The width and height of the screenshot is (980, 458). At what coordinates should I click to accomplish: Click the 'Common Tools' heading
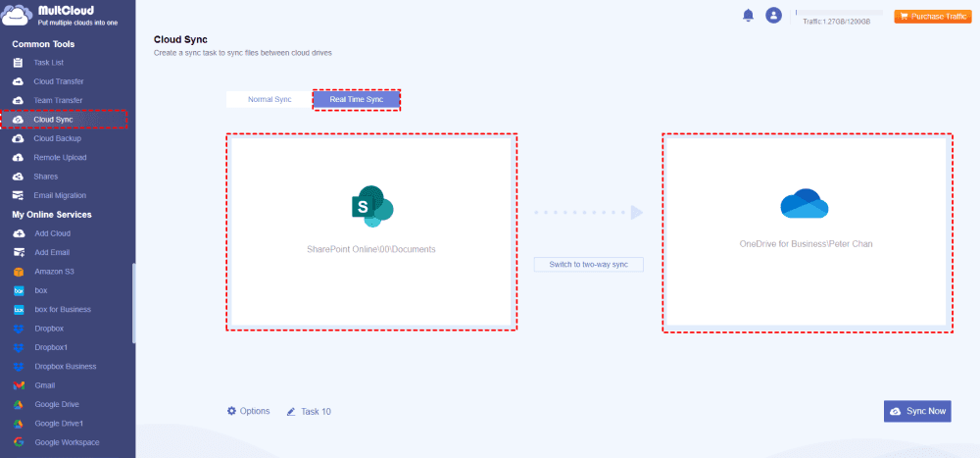click(43, 44)
